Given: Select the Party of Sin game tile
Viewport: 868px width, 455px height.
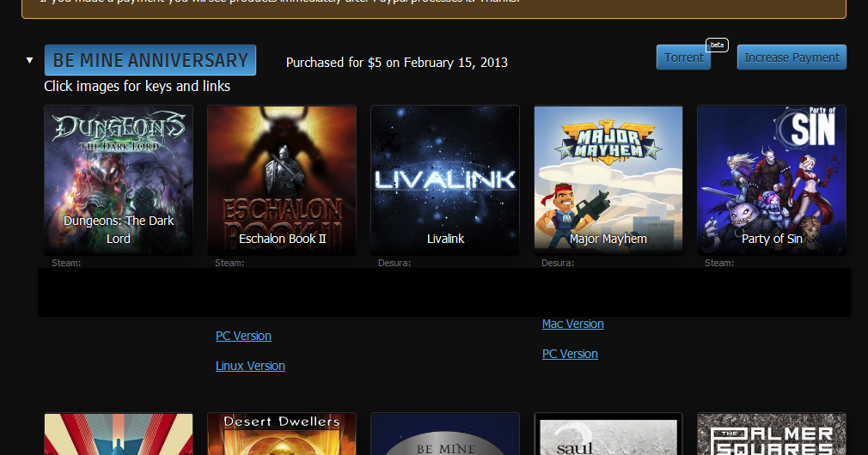Looking at the screenshot, I should click(x=772, y=180).
